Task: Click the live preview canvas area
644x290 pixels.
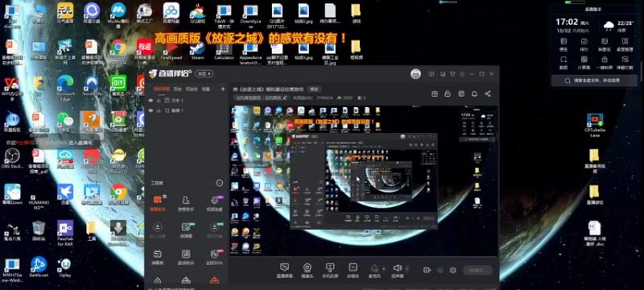Action: pyautogui.click(x=364, y=181)
